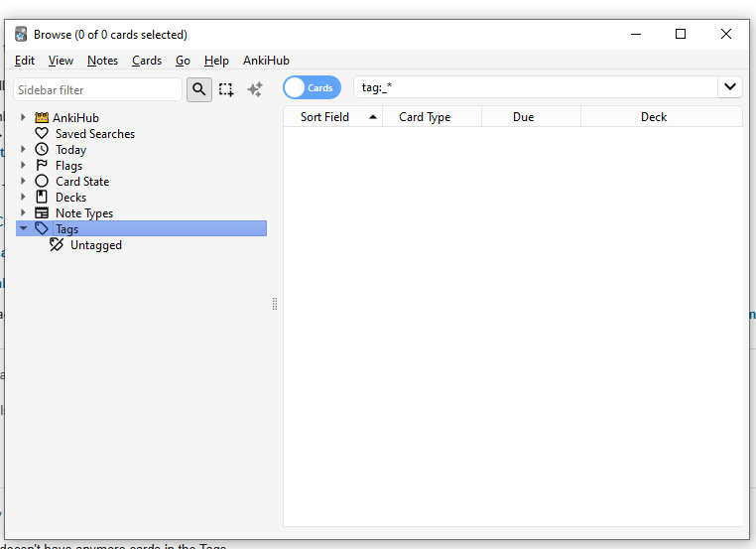Collapse the Tags tree section
The width and height of the screenshot is (756, 549).
(x=23, y=229)
